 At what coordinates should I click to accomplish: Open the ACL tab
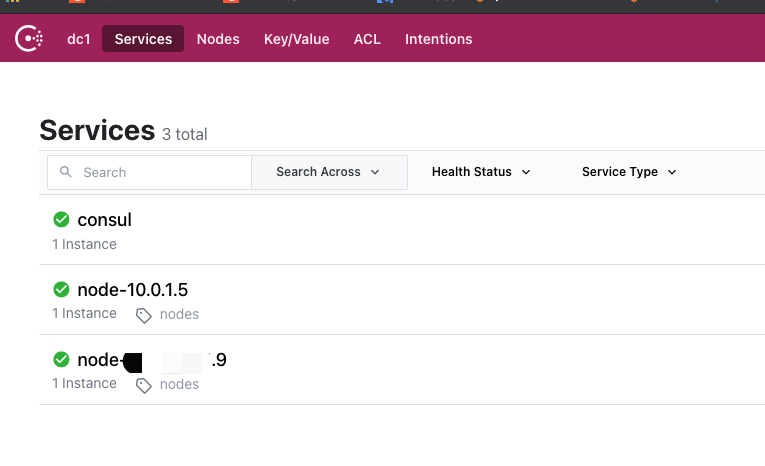(x=367, y=39)
